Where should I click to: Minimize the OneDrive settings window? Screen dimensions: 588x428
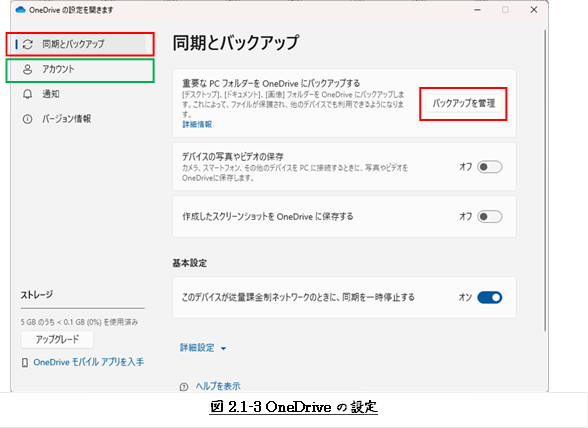[477, 10]
